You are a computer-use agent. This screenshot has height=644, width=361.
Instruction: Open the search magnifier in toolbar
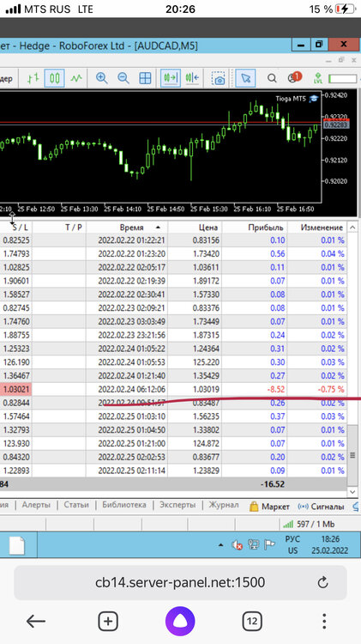[272, 77]
